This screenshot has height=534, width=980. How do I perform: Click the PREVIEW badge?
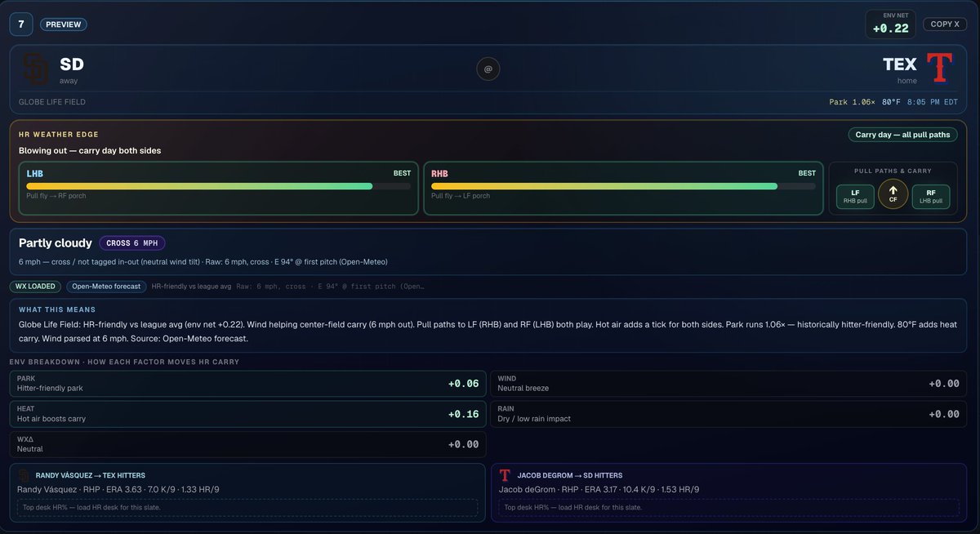[x=64, y=24]
